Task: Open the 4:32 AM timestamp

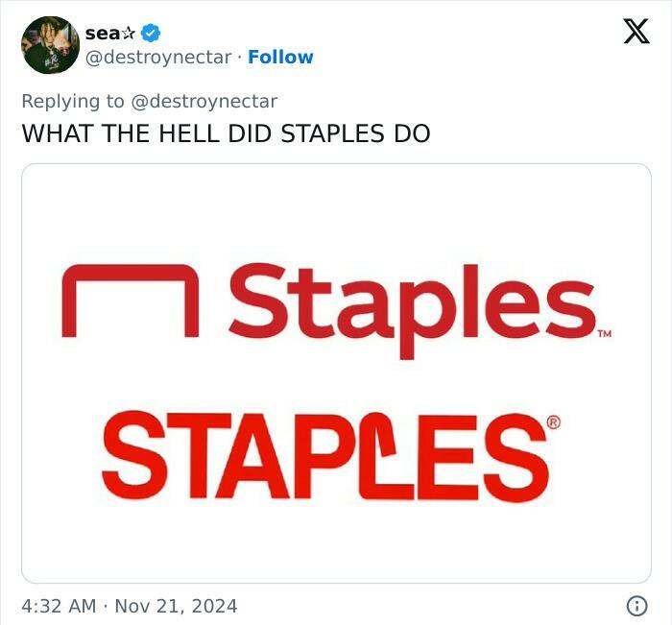Action: pyautogui.click(x=59, y=606)
